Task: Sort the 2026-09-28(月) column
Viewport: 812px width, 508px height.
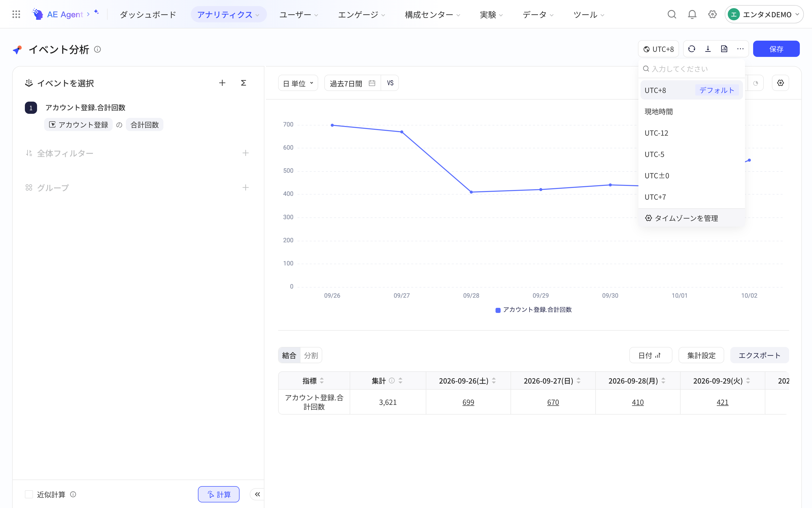Action: (663, 381)
